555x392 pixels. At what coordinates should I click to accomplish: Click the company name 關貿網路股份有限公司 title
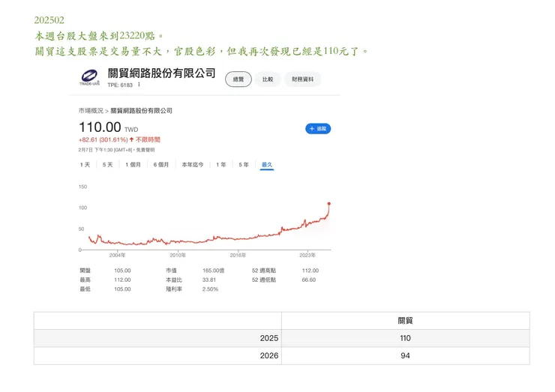tap(162, 73)
